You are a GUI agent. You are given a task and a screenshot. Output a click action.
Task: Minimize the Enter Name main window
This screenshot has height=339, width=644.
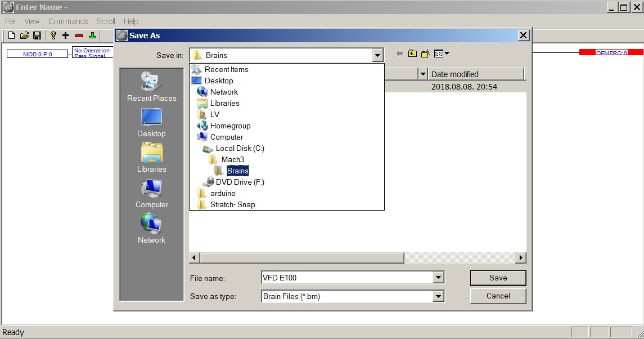click(612, 7)
